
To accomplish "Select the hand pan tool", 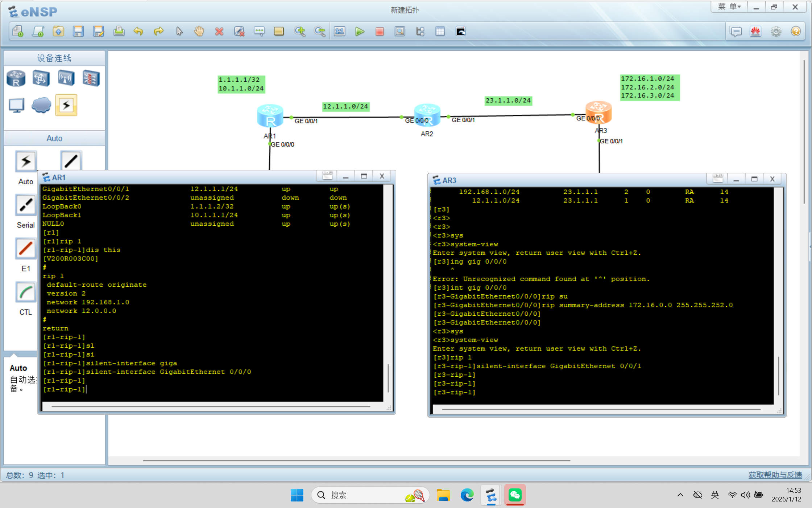I will pyautogui.click(x=199, y=32).
